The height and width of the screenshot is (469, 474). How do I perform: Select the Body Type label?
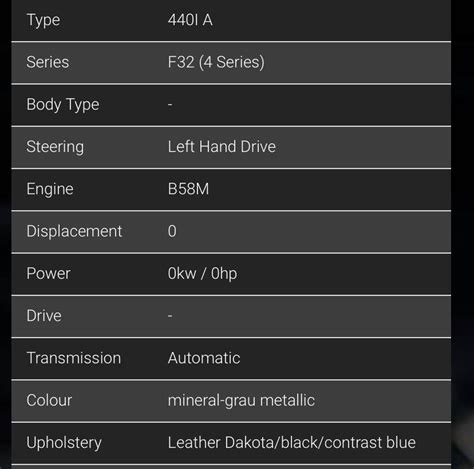click(x=63, y=105)
